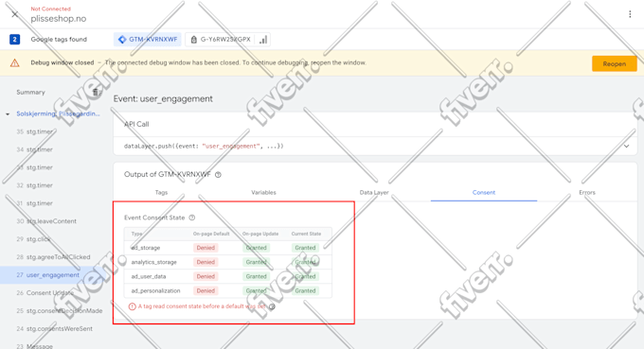Click the analytics_storage row label
The height and width of the screenshot is (349, 644).
[154, 262]
